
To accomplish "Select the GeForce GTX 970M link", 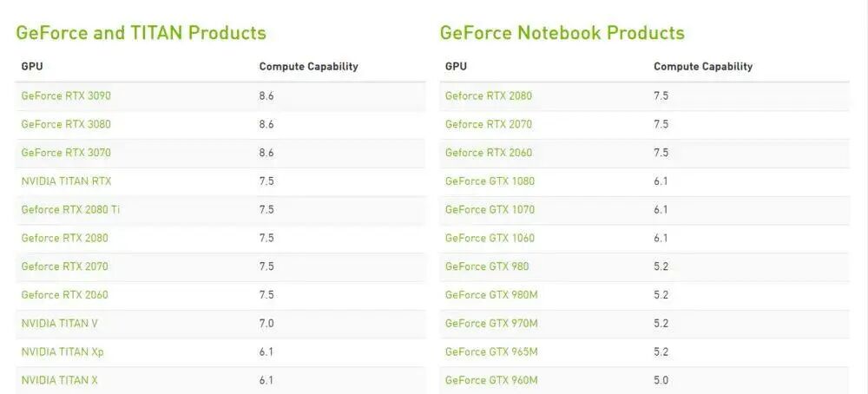I will pyautogui.click(x=491, y=323).
